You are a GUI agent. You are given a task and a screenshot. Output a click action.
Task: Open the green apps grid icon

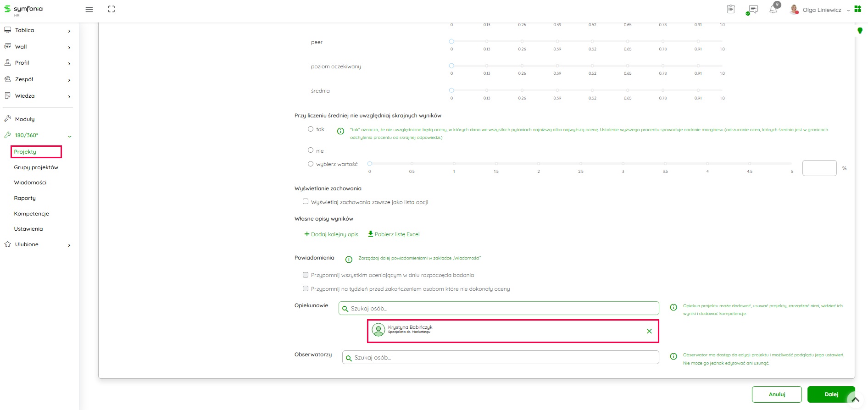pos(857,9)
